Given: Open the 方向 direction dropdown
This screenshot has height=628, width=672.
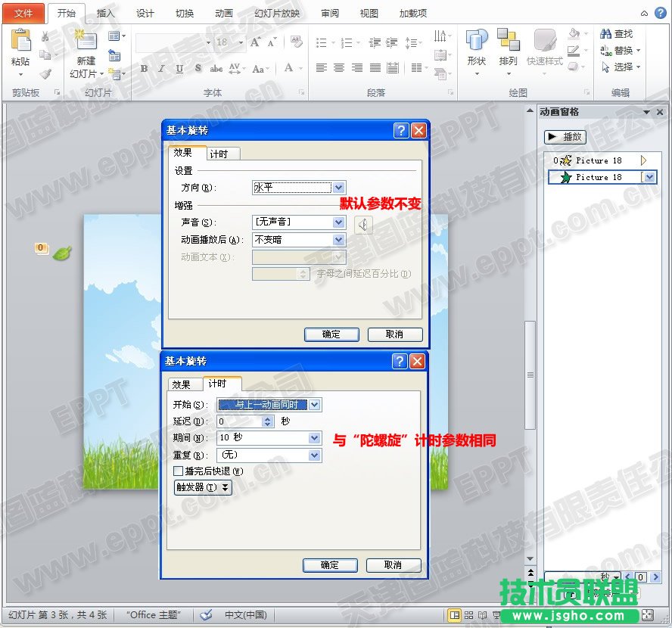Looking at the screenshot, I should pyautogui.click(x=338, y=188).
